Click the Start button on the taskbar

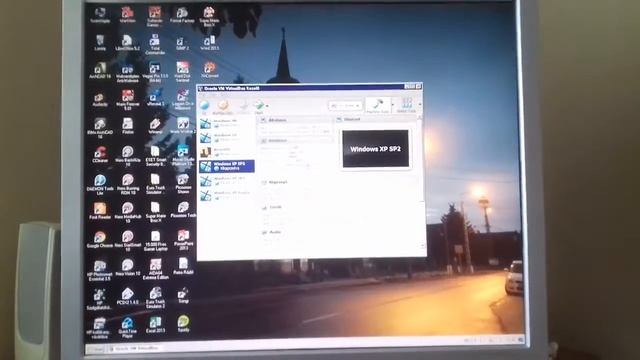coord(96,349)
